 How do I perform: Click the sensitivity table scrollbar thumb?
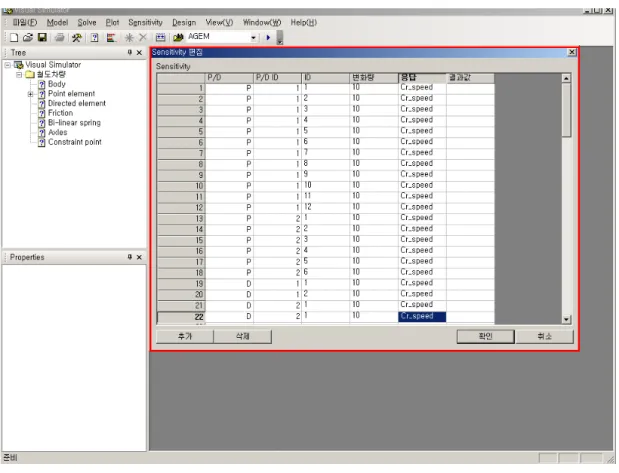[x=566, y=110]
